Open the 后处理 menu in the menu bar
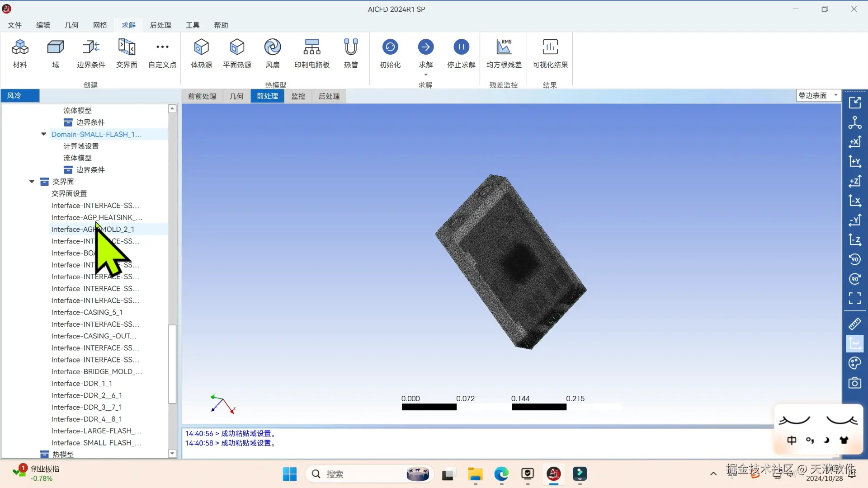 click(160, 25)
